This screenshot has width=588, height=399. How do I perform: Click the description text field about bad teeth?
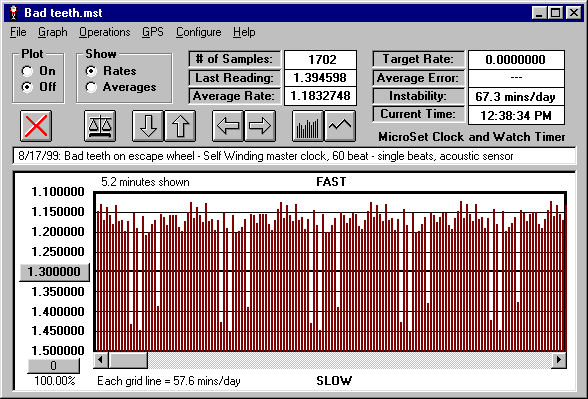point(294,156)
